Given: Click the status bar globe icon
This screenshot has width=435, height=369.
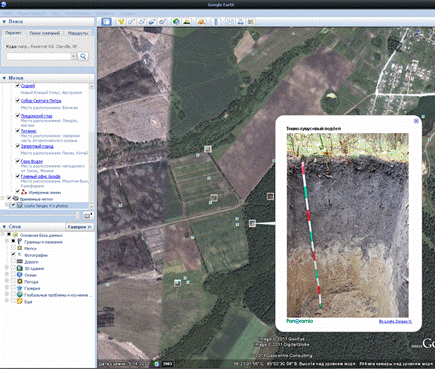Looking at the screenshot, I should (157, 364).
